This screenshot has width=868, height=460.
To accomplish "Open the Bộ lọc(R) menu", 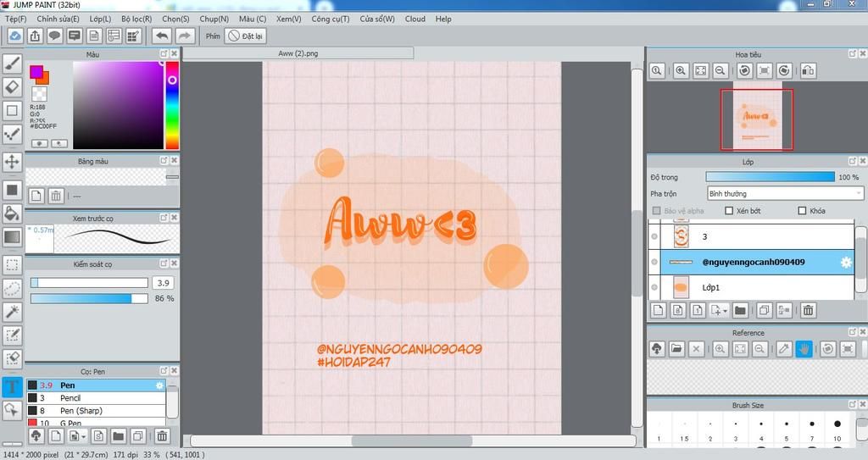I will coord(136,19).
